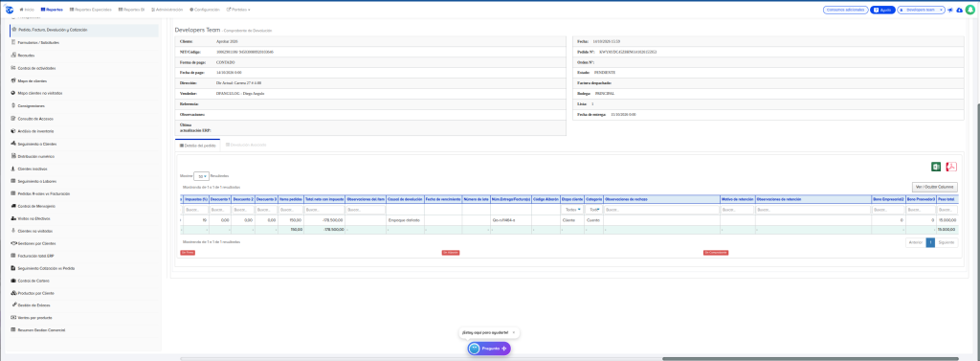Expand the Portales dropdown menu

pyautogui.click(x=238, y=10)
